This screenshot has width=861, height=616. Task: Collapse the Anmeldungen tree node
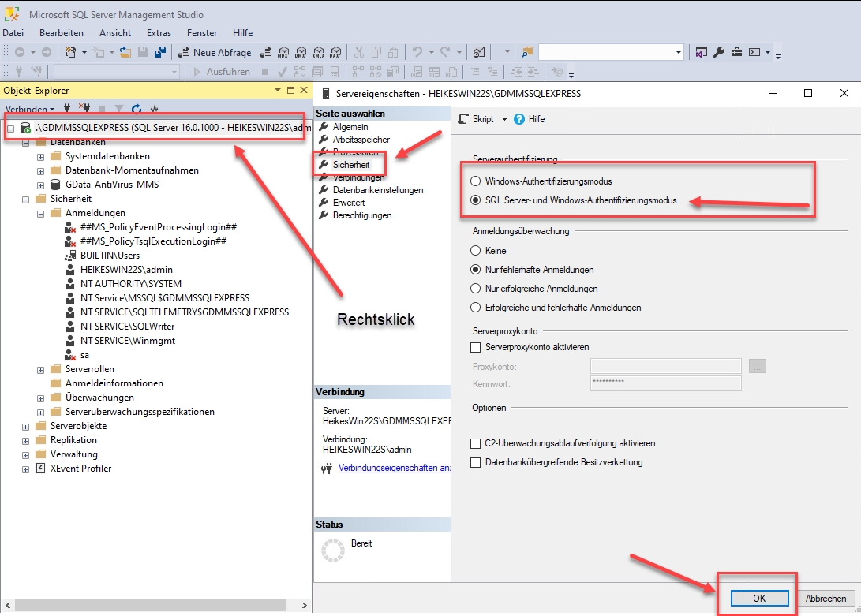(x=40, y=214)
